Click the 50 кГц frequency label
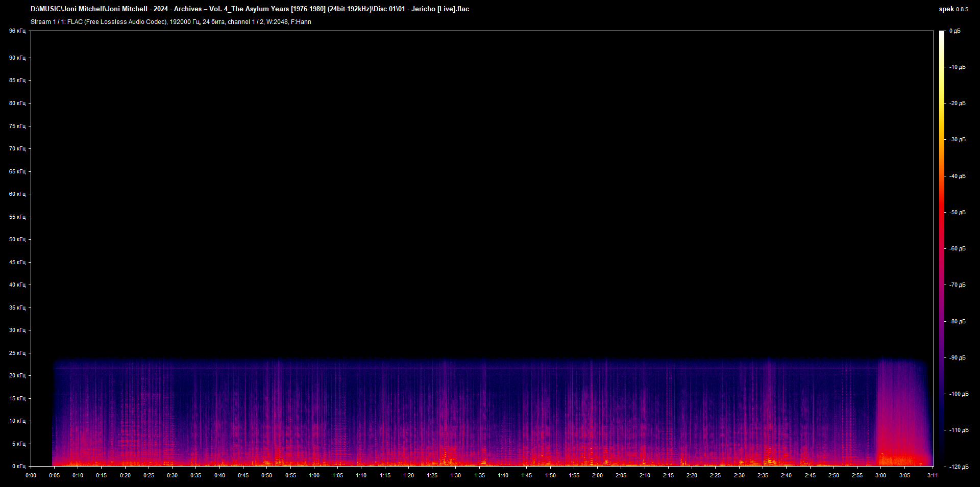 17,240
